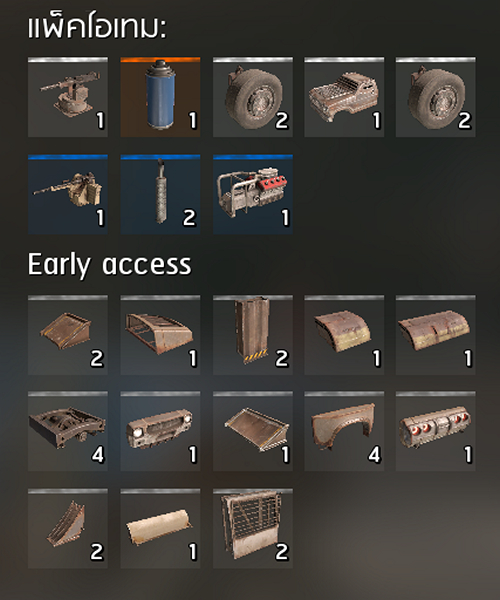Choose the rusty pickup truck cabin item
This screenshot has height=600, width=500.
[x=344, y=97]
